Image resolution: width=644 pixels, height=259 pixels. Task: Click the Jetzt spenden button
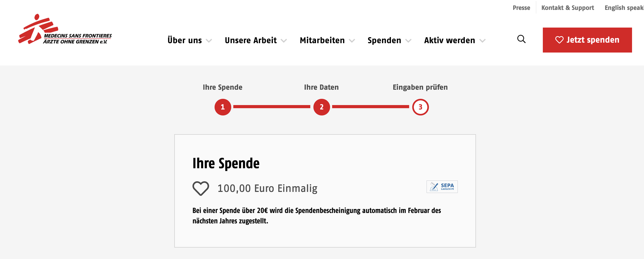(x=587, y=40)
